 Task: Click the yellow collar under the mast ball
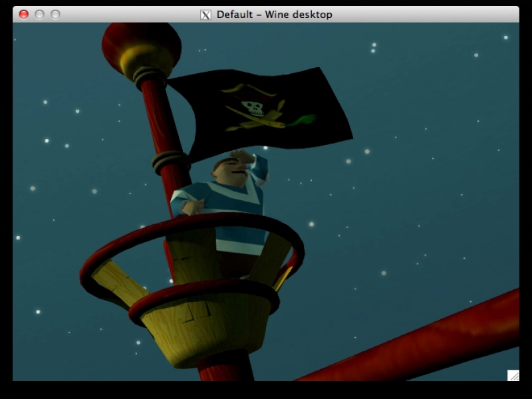pos(145,65)
